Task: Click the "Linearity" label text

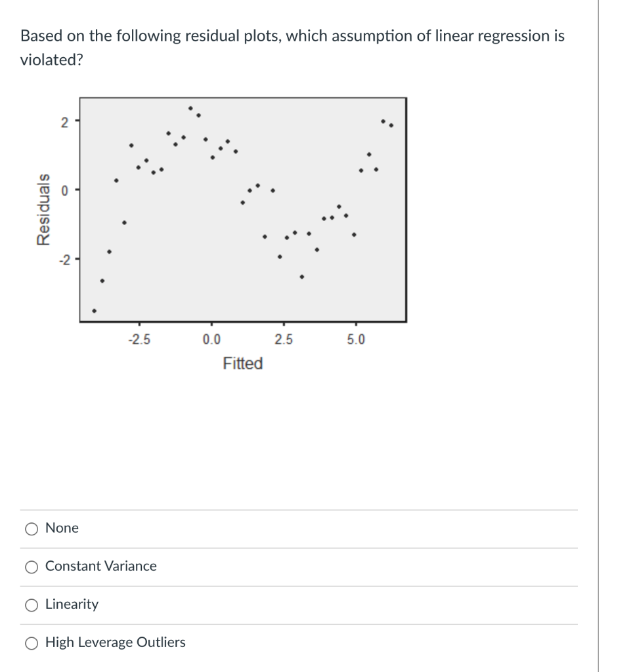Action: 72,604
